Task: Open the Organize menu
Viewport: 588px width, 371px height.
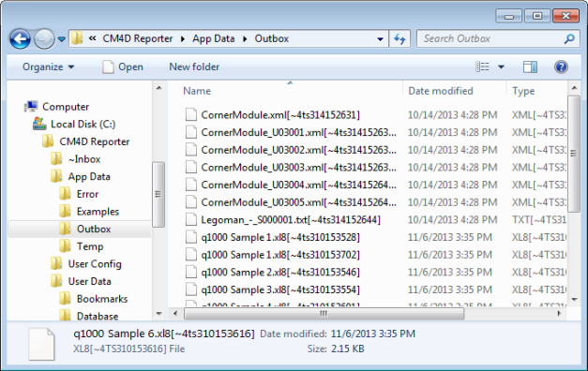Action: [49, 67]
